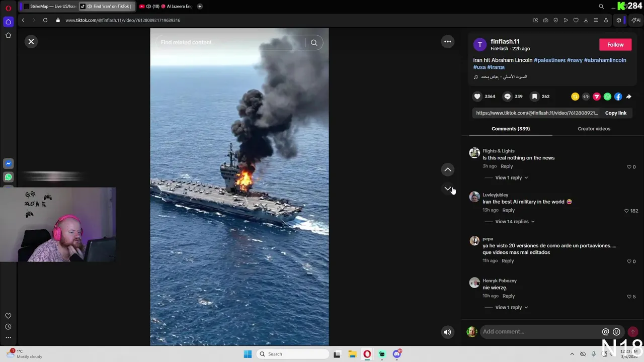This screenshot has width=644, height=362.
Task: Click the search magnifier in Find related content
Action: 314,43
